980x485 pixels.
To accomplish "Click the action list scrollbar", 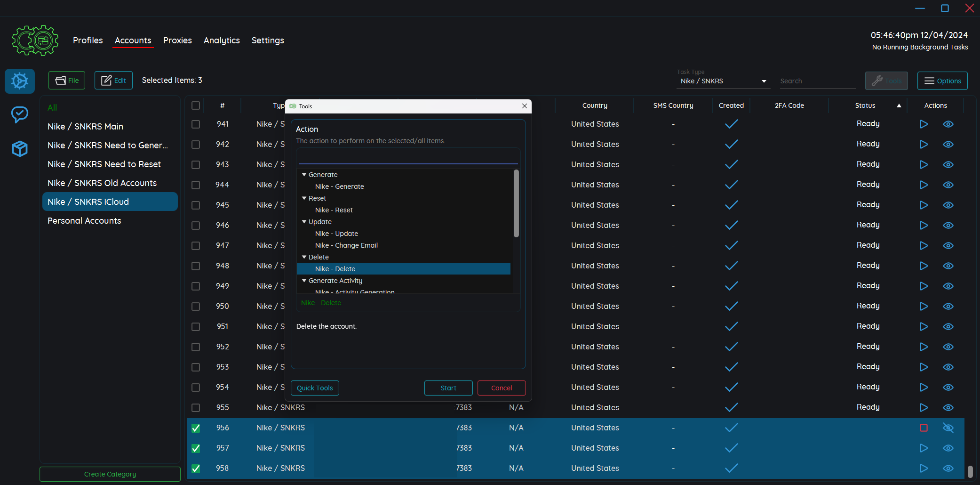I will click(x=516, y=203).
